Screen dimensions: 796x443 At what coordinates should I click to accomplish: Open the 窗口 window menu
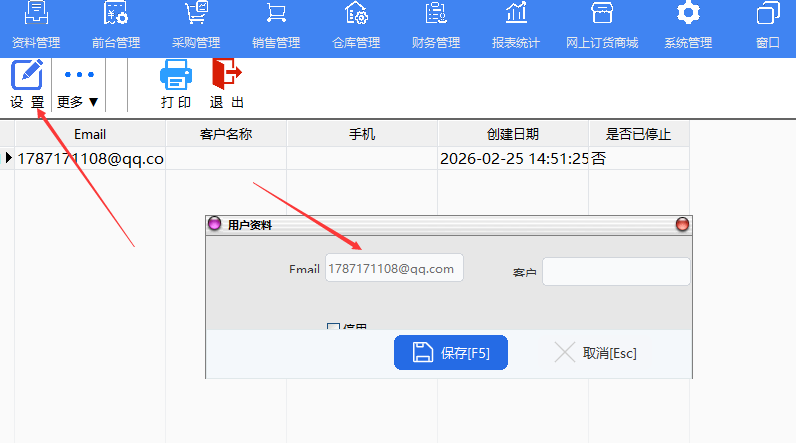(768, 27)
